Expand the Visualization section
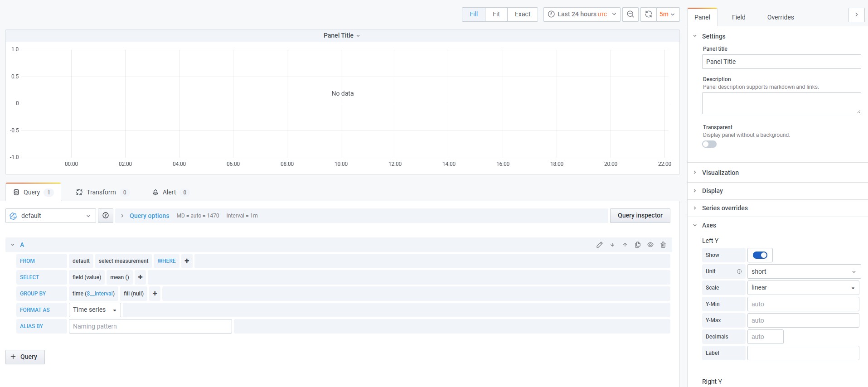This screenshot has width=868, height=387. pyautogui.click(x=720, y=173)
